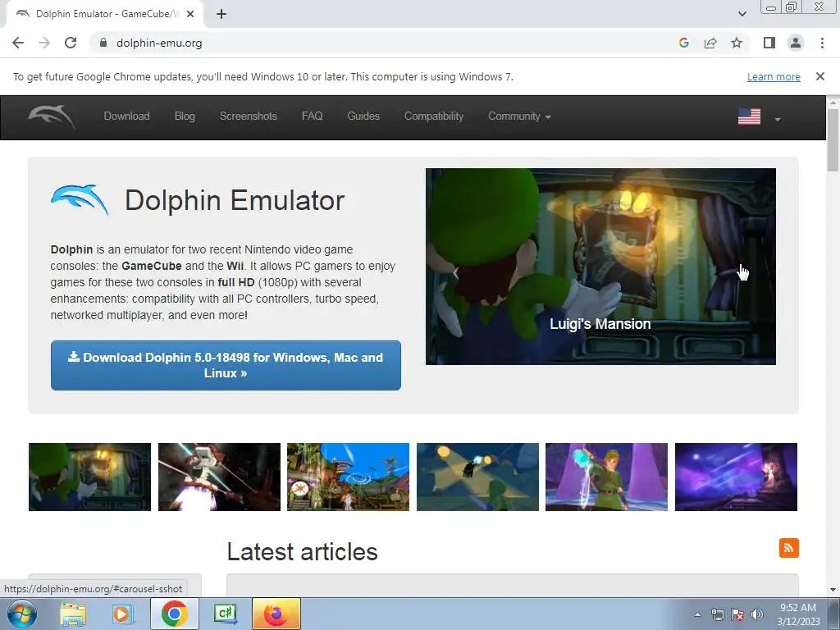
Task: Select the white robot space battle thumbnail
Action: click(x=219, y=477)
